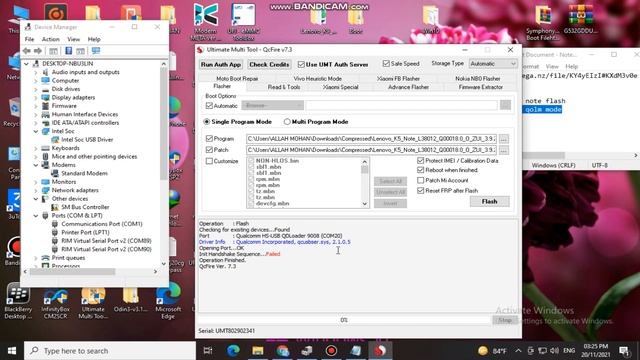Open Microsoft Edge desktop shortcut
This screenshot has height=360, width=640.
coord(168,301)
